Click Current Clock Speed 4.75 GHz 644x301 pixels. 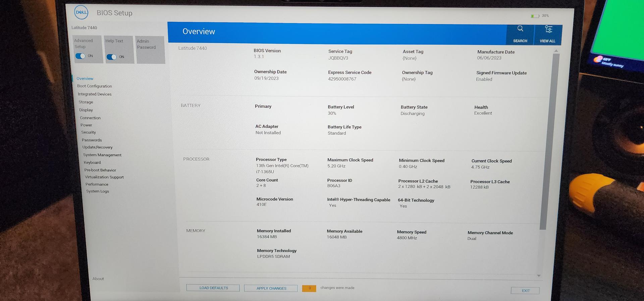tap(480, 167)
